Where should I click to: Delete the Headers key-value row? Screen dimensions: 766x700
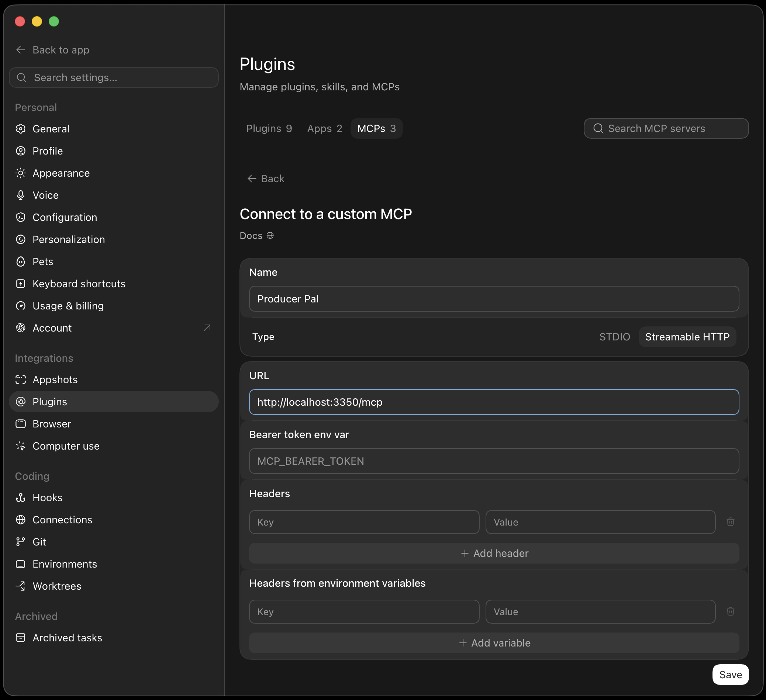(x=730, y=522)
